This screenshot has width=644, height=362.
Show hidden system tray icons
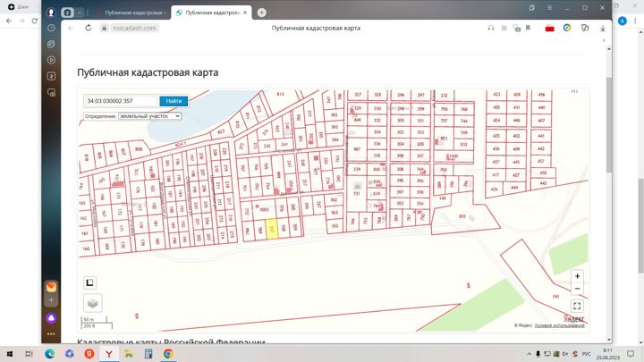(529, 354)
